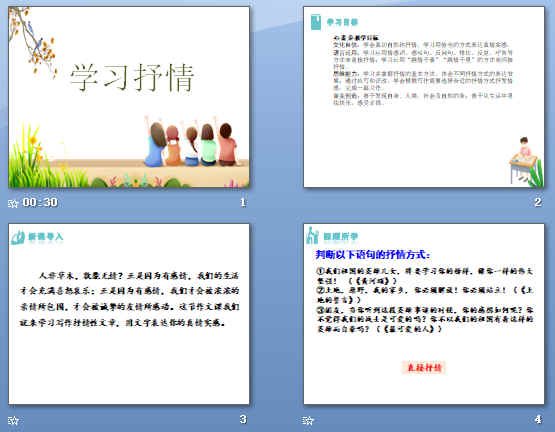The width and height of the screenshot is (555, 432).
Task: Click the animation star icon under slide 1
Action: click(13, 203)
